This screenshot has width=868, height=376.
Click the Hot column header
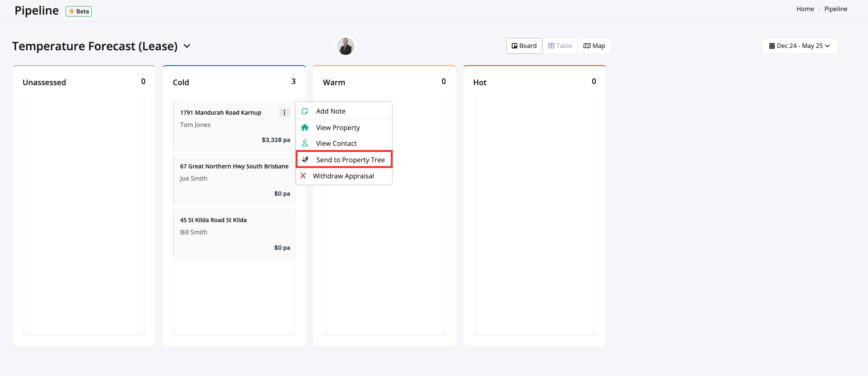pyautogui.click(x=480, y=82)
